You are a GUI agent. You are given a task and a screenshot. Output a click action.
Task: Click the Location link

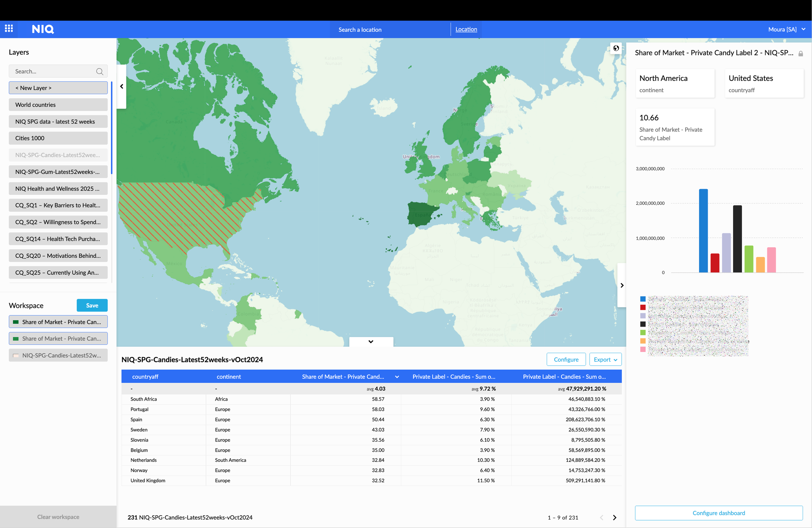point(466,29)
